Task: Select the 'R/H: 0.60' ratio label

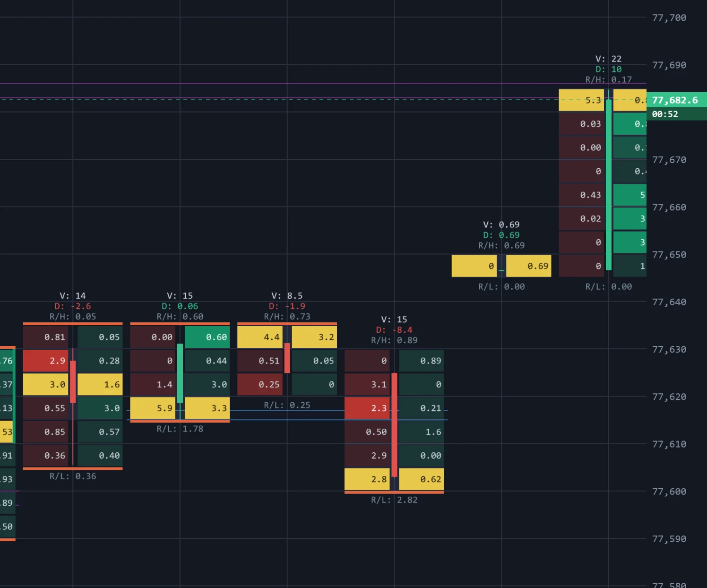Action: (180, 316)
